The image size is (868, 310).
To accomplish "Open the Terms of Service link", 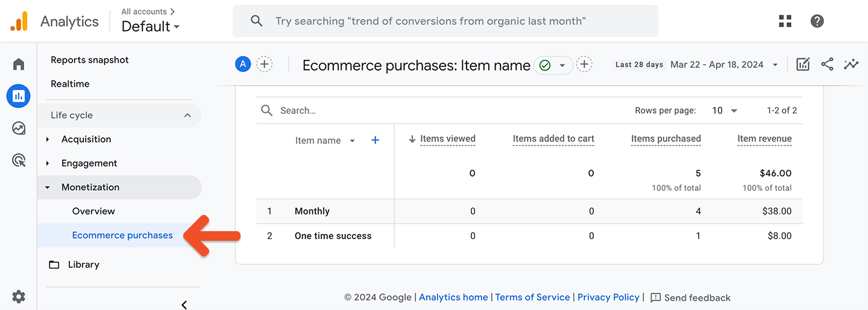I will point(532,297).
